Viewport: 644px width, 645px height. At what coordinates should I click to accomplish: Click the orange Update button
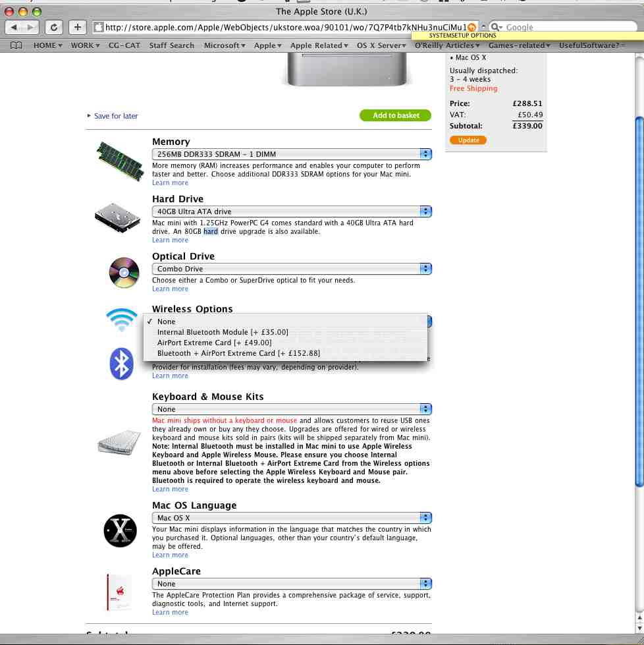[x=468, y=140]
